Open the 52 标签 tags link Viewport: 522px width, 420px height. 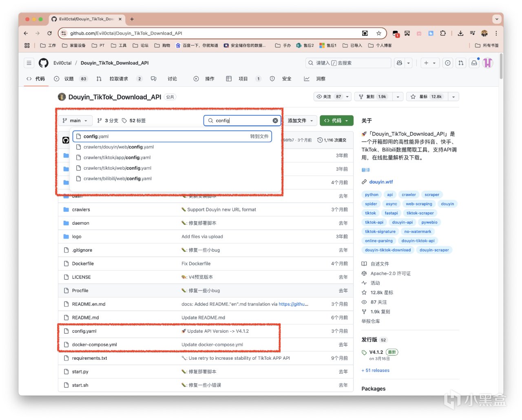tap(134, 121)
